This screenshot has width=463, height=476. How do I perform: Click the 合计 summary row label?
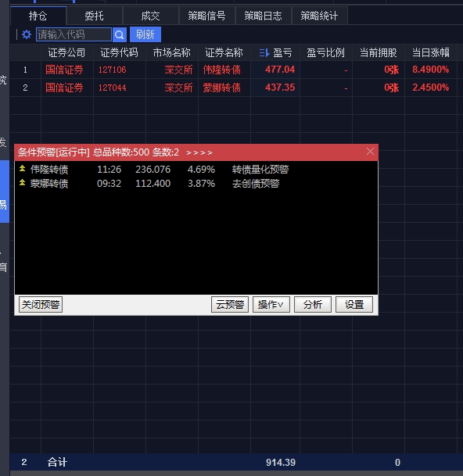(x=57, y=463)
